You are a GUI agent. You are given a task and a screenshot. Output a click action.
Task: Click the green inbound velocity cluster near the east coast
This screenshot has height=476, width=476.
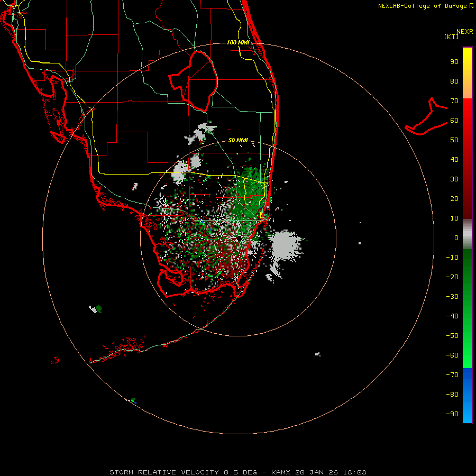point(250,194)
